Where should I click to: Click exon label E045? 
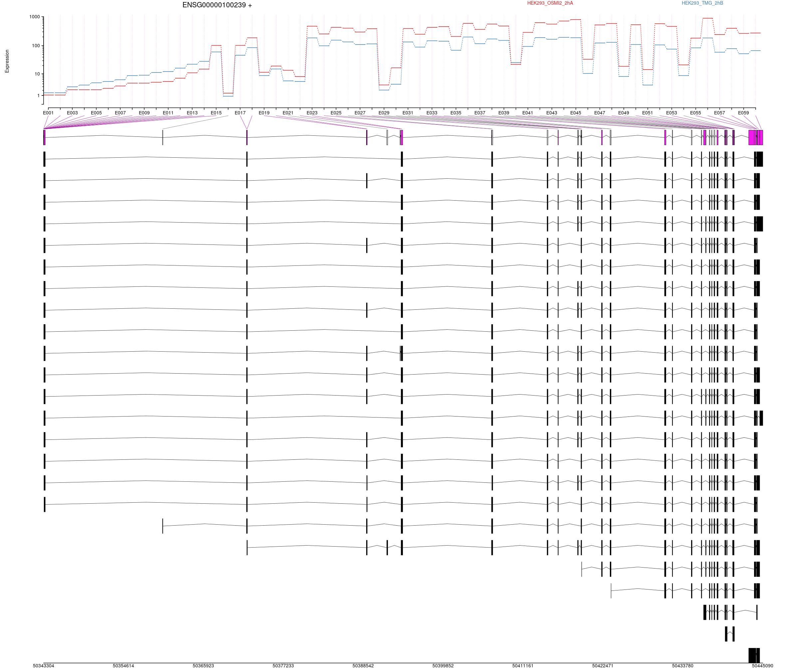[x=576, y=113]
